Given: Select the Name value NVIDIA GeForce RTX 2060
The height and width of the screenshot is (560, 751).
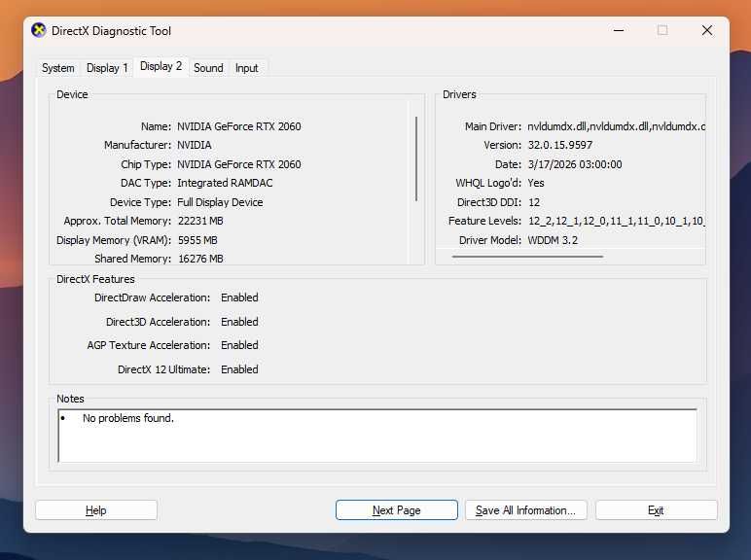Looking at the screenshot, I should point(239,126).
